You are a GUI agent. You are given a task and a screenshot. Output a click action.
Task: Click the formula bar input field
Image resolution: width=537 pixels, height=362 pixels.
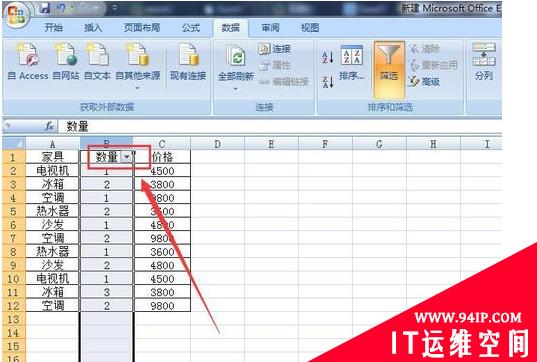point(279,126)
